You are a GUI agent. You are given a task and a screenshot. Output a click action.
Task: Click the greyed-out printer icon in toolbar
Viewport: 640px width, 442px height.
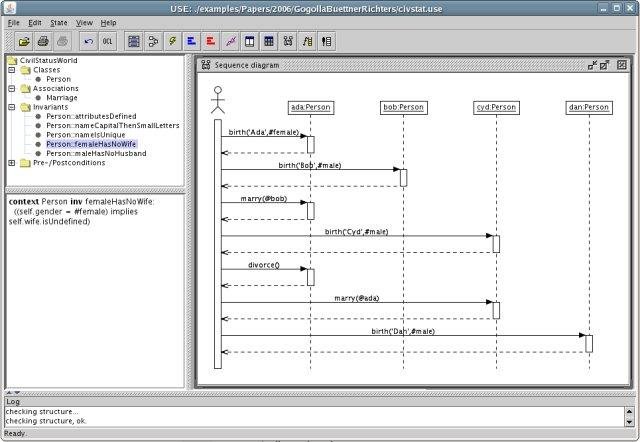point(62,41)
